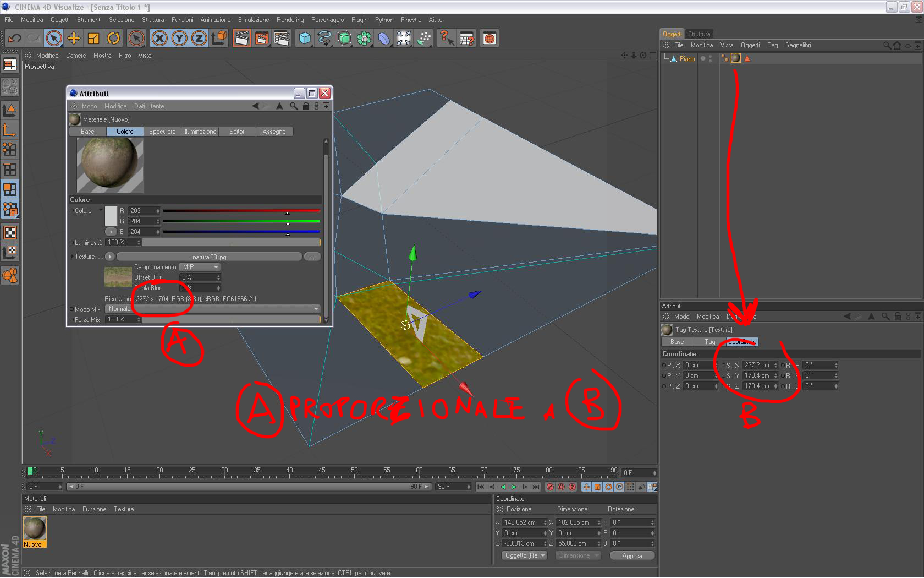
Task: Select the Move tool in the toolbar
Action: [74, 39]
